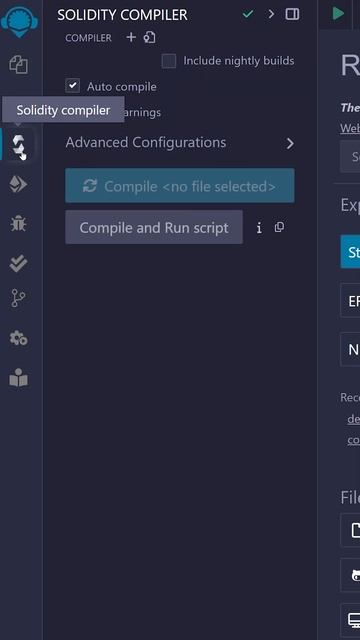The image size is (360, 640).
Task: Click the Auto compile label text
Action: coord(122,87)
